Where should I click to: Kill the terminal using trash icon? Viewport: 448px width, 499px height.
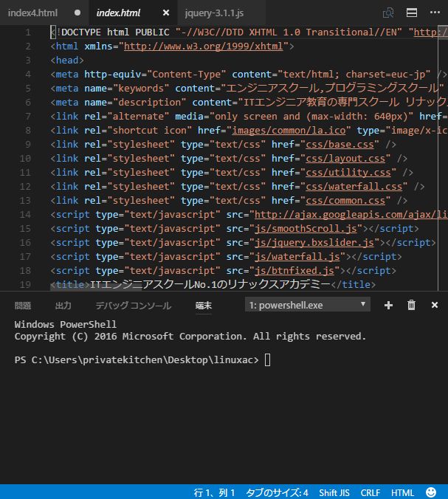(412, 305)
